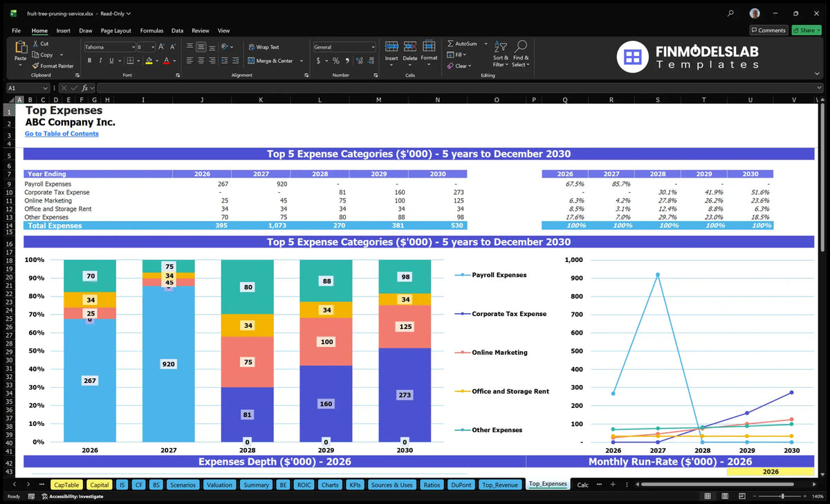The width and height of the screenshot is (830, 504).
Task: Click the formula bar input field
Action: pos(459,88)
